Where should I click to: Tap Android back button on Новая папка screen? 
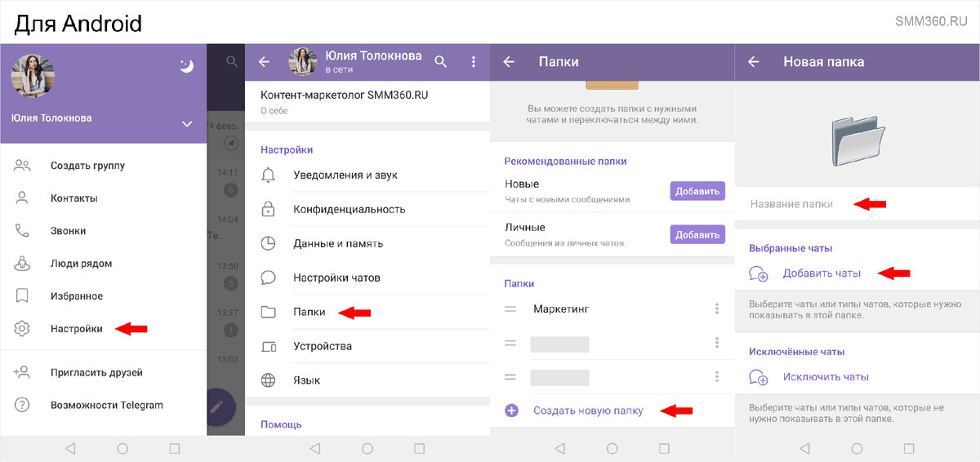pyautogui.click(x=804, y=448)
